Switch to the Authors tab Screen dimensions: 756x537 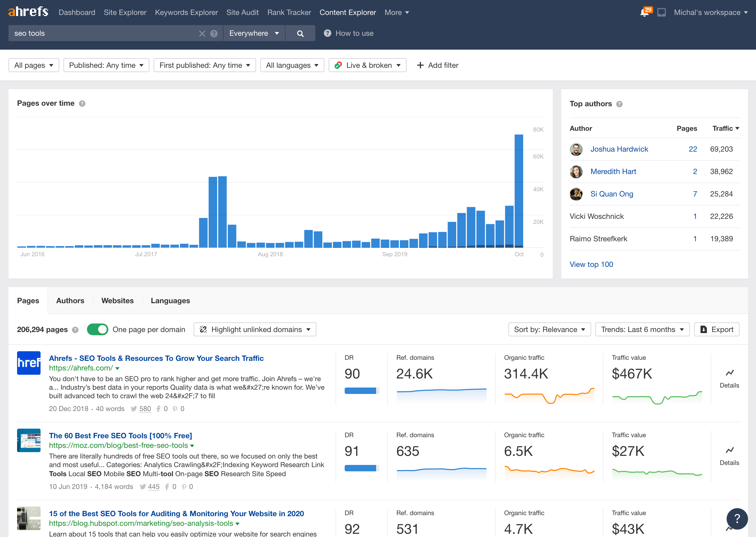pyautogui.click(x=70, y=301)
